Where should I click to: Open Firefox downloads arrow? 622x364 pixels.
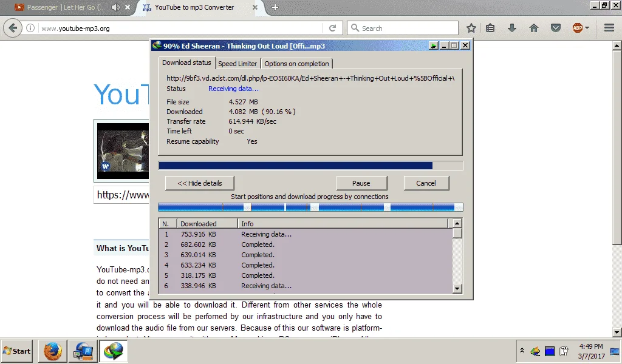pos(512,28)
